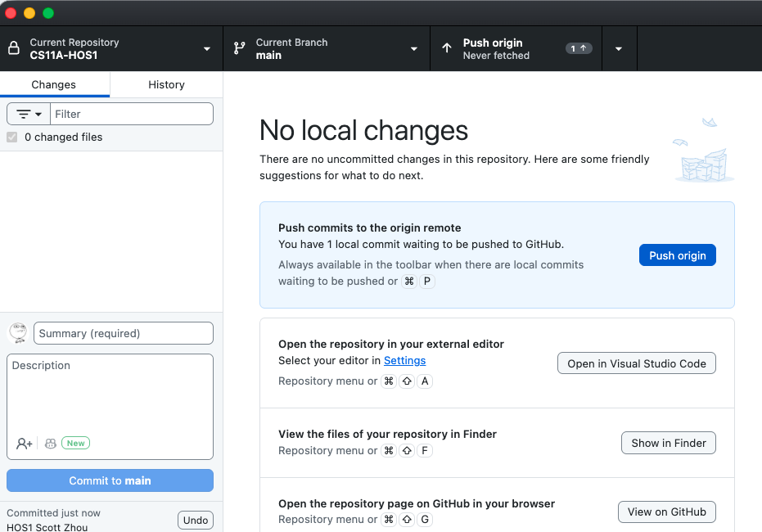This screenshot has height=532, width=762.
Task: Click the Summary (required) input field
Action: 123,333
